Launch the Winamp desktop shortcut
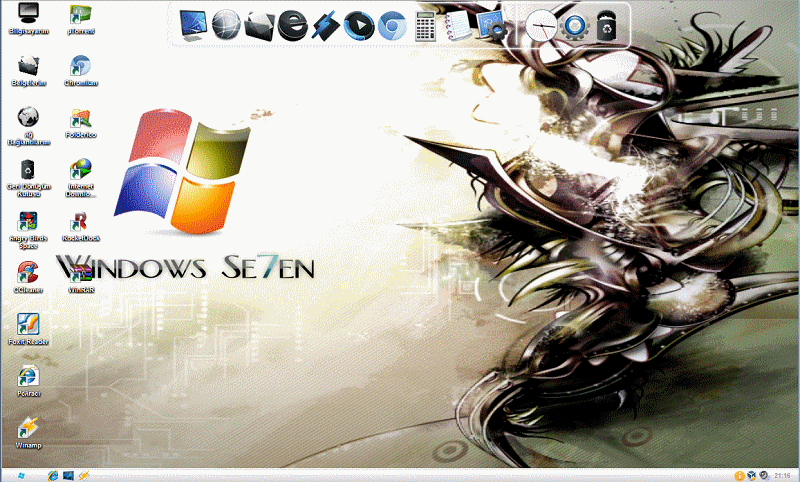The width and height of the screenshot is (800, 482). pyautogui.click(x=29, y=434)
